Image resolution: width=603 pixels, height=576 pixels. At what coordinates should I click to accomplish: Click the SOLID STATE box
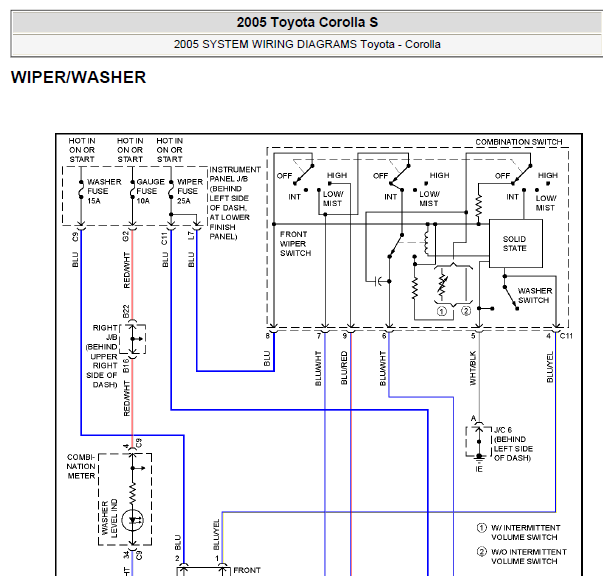click(x=516, y=243)
